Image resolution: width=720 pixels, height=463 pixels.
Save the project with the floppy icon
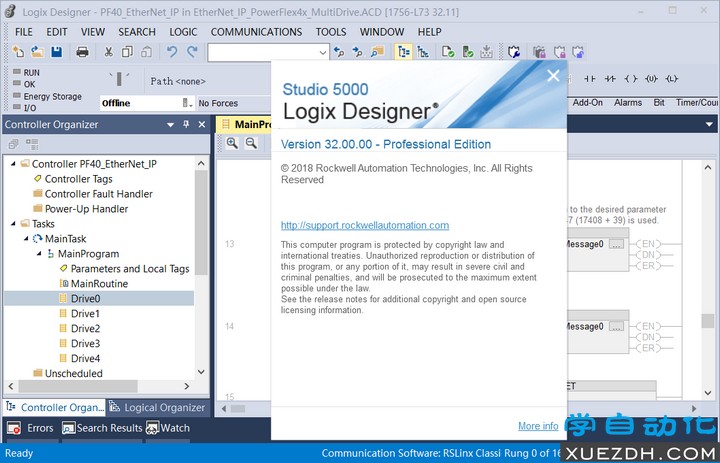coord(56,52)
